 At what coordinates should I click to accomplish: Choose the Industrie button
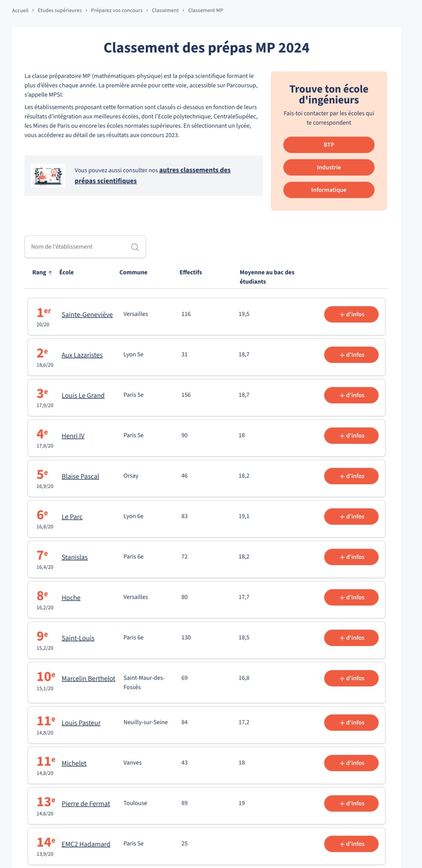[329, 167]
